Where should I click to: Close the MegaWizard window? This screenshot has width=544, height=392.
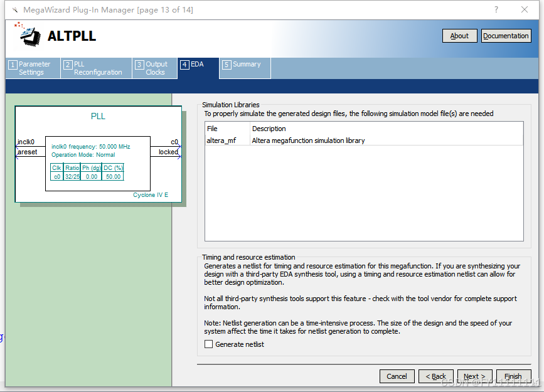[524, 9]
